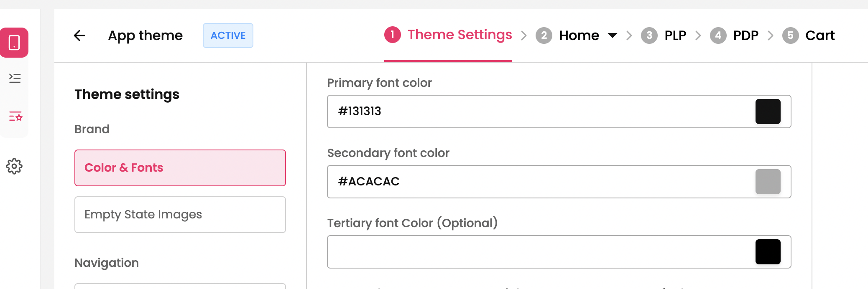Open the starred list sidebar icon
868x289 pixels.
pyautogui.click(x=15, y=116)
